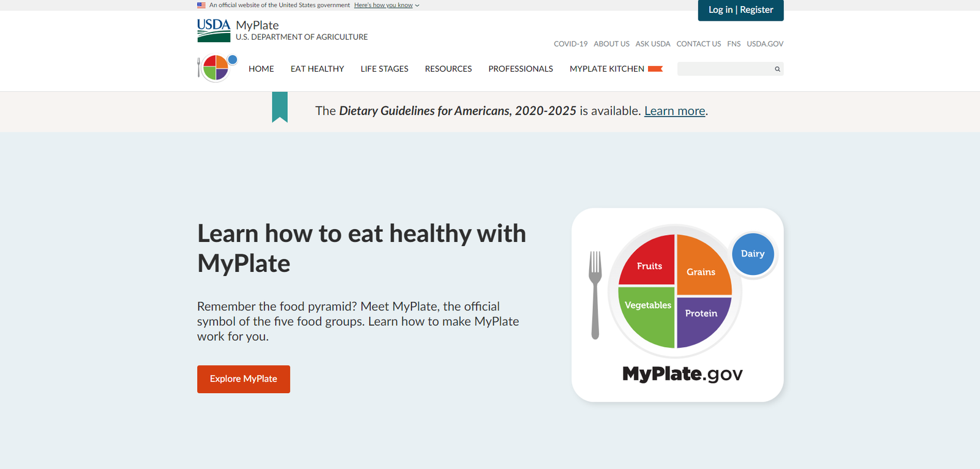Click the US flag icon in banner
Viewport: 980px width, 469px height.
[x=201, y=5]
